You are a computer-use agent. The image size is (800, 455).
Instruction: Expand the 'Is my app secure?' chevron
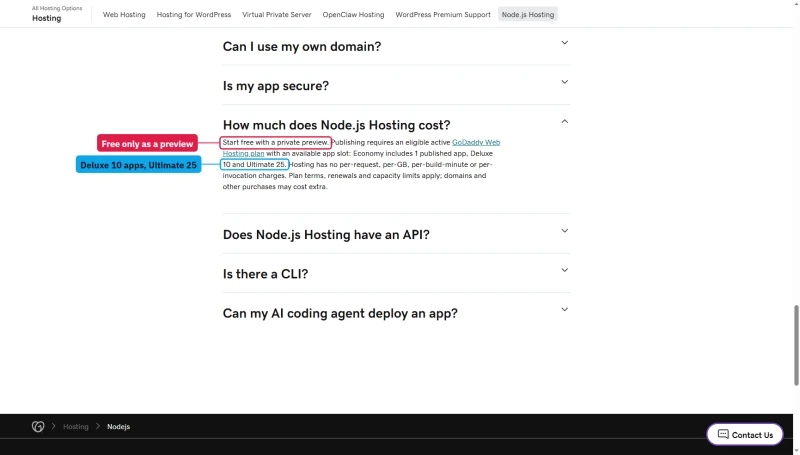click(564, 82)
